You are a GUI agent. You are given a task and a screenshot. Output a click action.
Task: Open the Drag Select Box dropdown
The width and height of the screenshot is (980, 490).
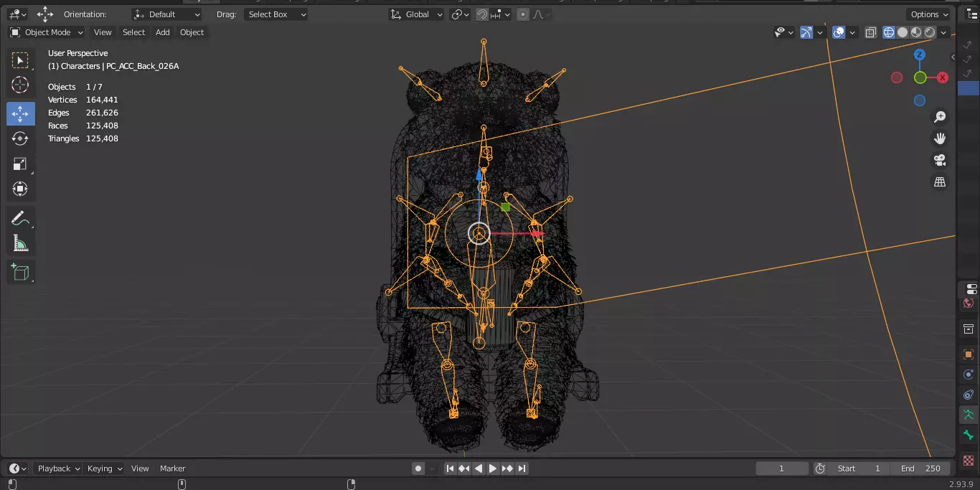[x=275, y=14]
